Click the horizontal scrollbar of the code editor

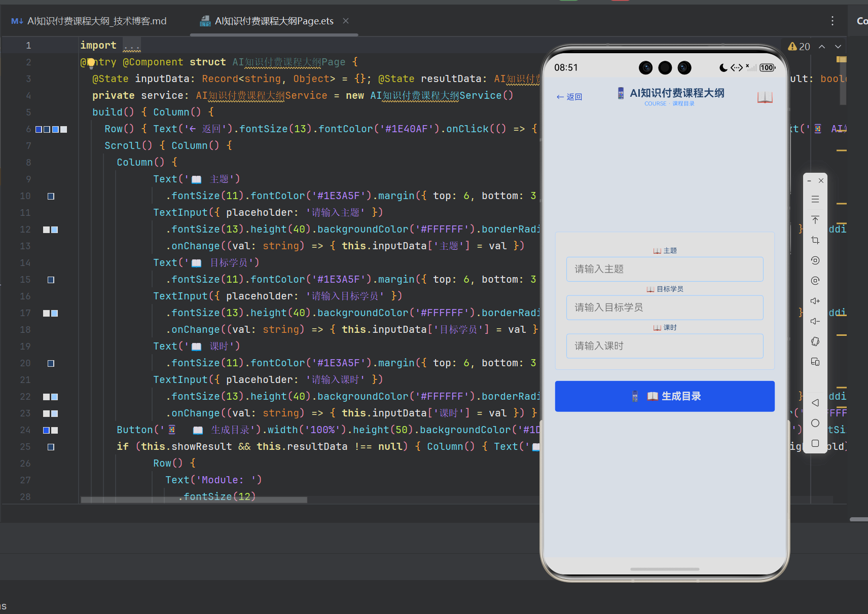(194, 500)
